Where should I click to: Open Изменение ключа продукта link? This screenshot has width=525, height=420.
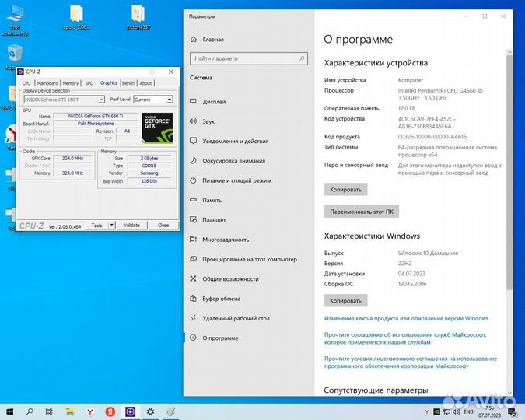coord(406,318)
